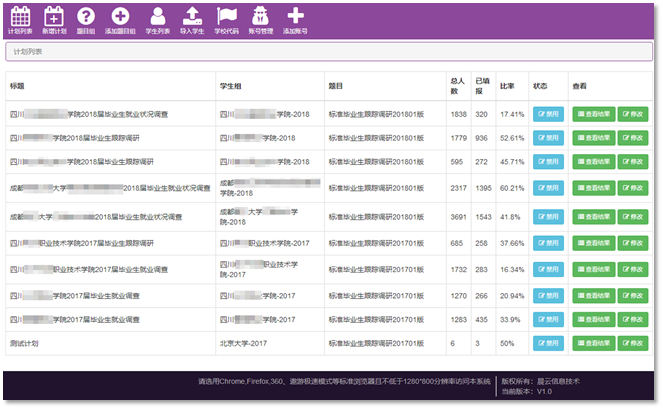
Task: Click 修改 for the row with 1779 people
Action: click(x=633, y=138)
